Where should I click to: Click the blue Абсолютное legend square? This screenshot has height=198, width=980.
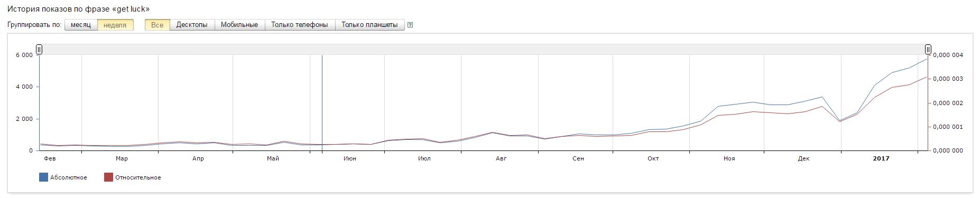coord(43,177)
